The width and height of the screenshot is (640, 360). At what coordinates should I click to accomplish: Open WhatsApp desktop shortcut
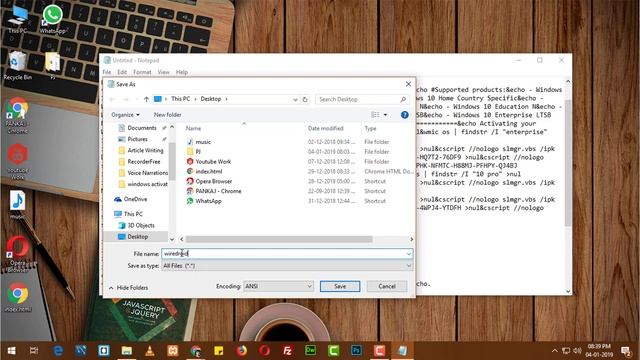53,19
